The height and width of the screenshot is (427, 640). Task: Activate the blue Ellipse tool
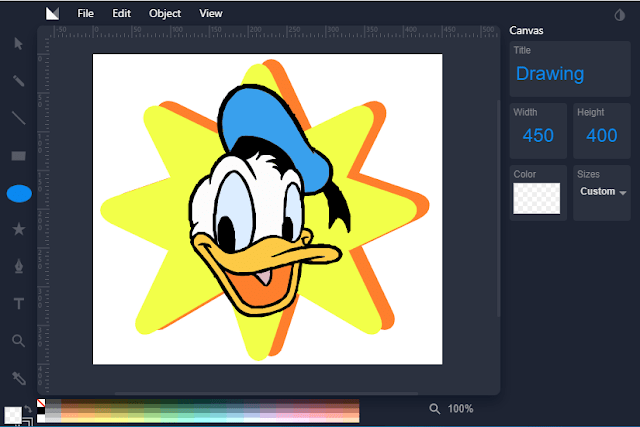19,193
